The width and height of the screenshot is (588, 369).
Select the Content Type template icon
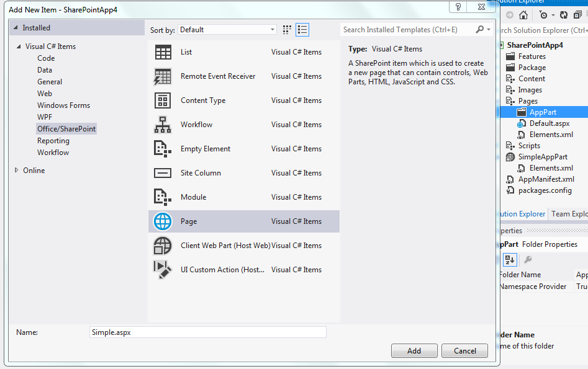[163, 100]
